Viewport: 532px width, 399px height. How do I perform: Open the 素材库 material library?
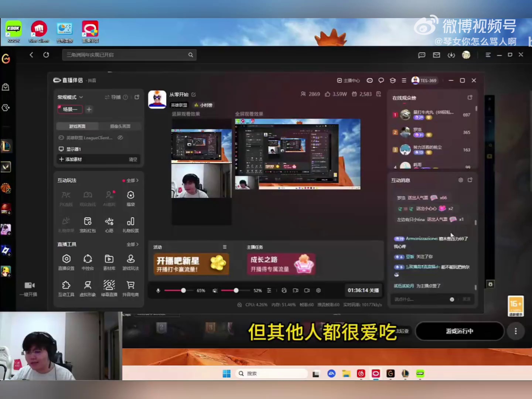109,262
